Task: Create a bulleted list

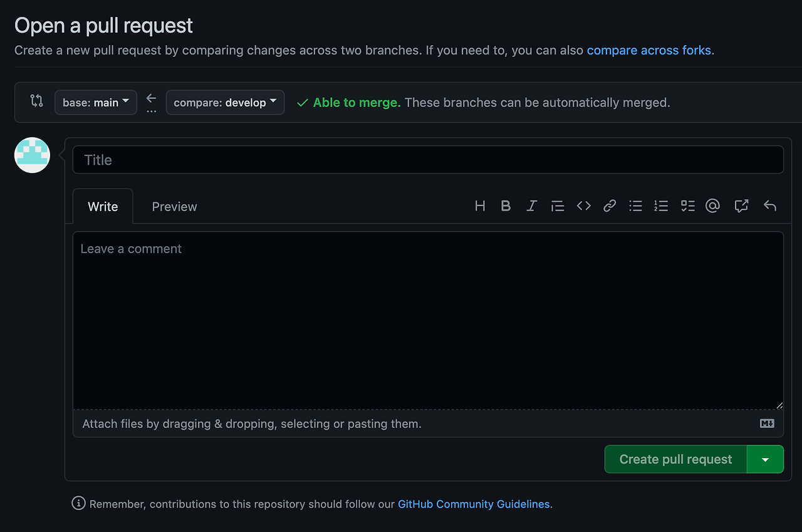Action: tap(635, 206)
